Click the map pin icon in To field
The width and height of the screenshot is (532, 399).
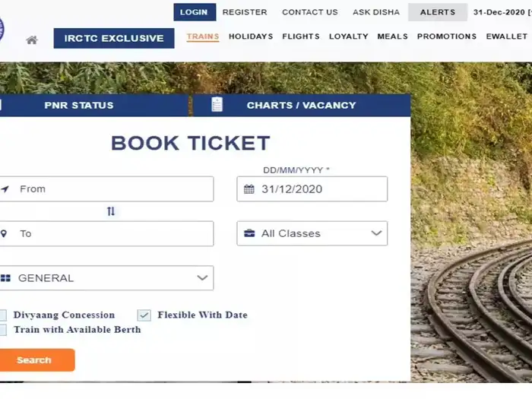4,233
